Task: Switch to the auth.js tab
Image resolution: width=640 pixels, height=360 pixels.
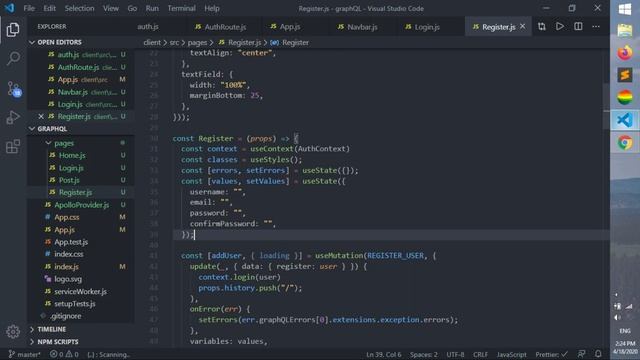Action: pos(148,27)
